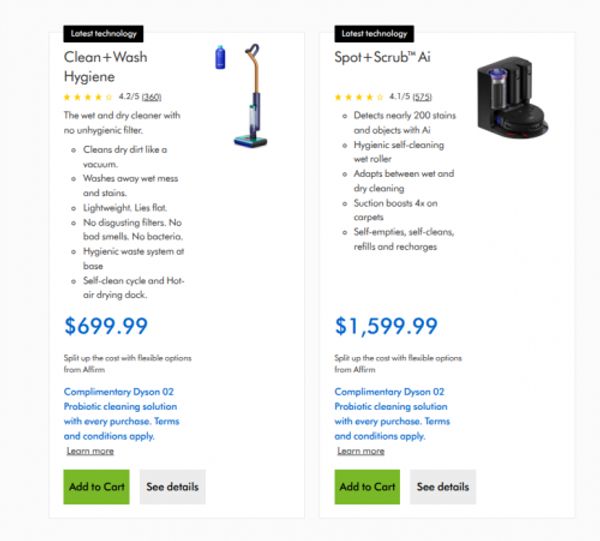Open Complimentary Dyson 02 offer on Spot+Scrub

pos(390,414)
